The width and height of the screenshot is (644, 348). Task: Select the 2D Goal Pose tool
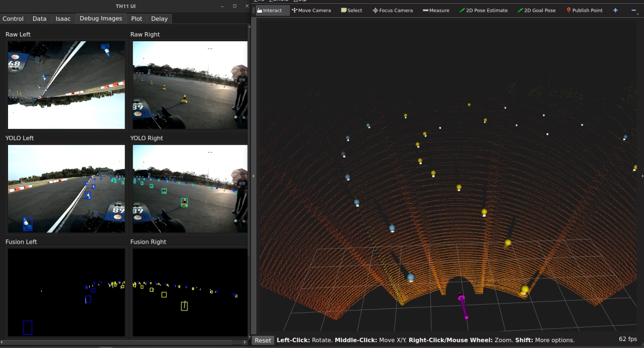(536, 10)
